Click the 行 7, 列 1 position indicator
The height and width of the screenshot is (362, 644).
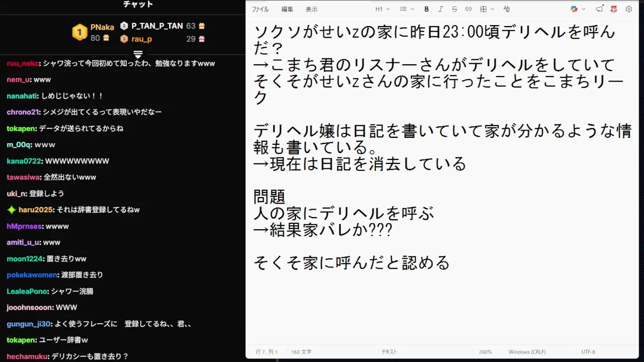(267, 352)
